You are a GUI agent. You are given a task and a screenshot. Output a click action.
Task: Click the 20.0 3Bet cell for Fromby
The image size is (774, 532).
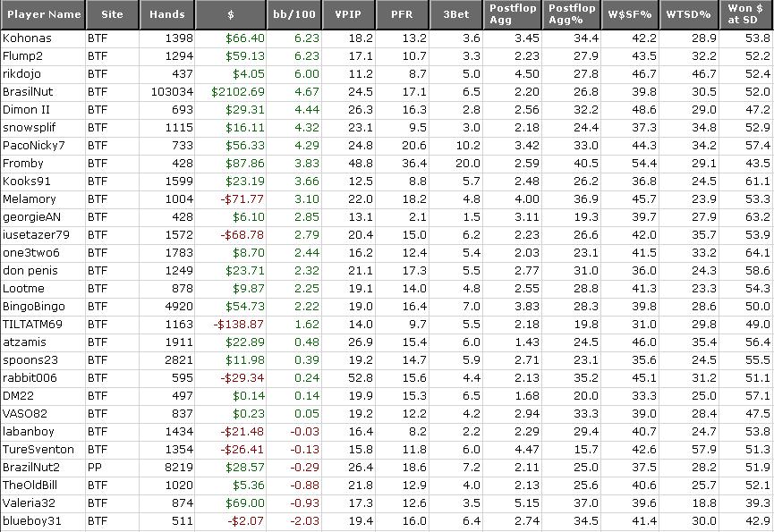tap(468, 164)
